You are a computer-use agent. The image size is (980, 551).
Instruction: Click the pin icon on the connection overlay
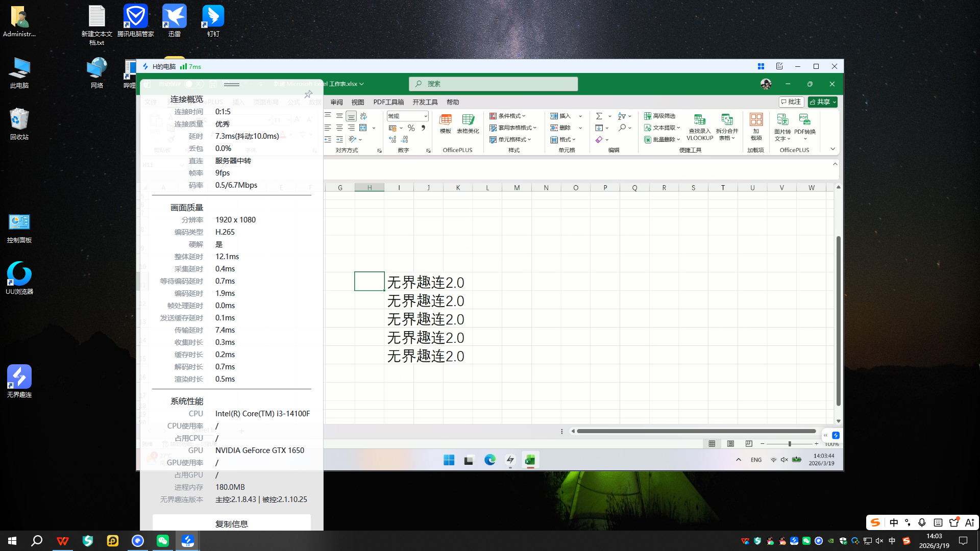[308, 94]
